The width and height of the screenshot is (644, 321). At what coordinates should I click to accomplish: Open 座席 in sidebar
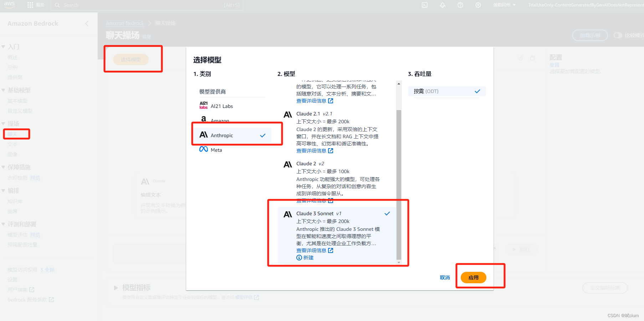[12, 211]
